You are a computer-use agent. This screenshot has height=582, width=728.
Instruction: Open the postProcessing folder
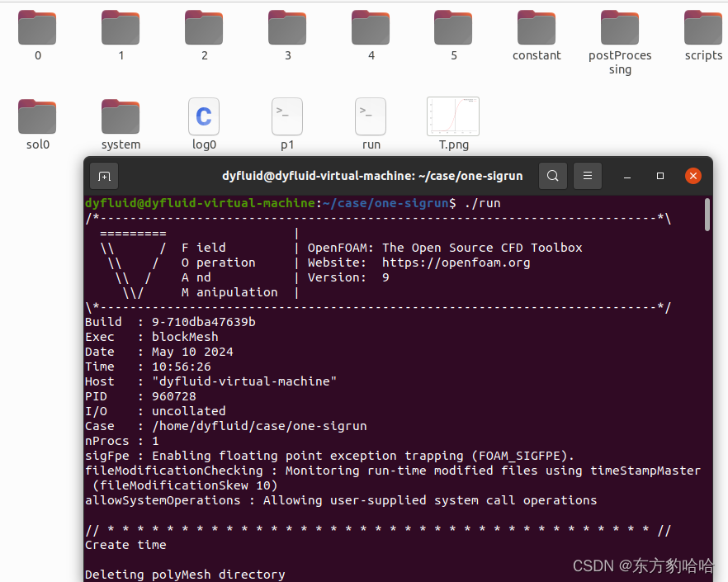[x=620, y=28]
